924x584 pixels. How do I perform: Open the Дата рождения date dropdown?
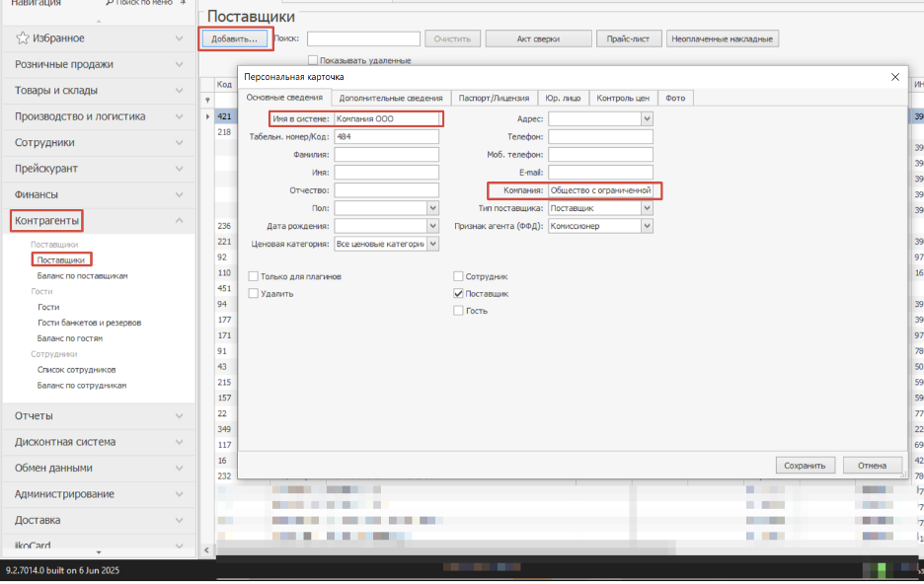[433, 226]
